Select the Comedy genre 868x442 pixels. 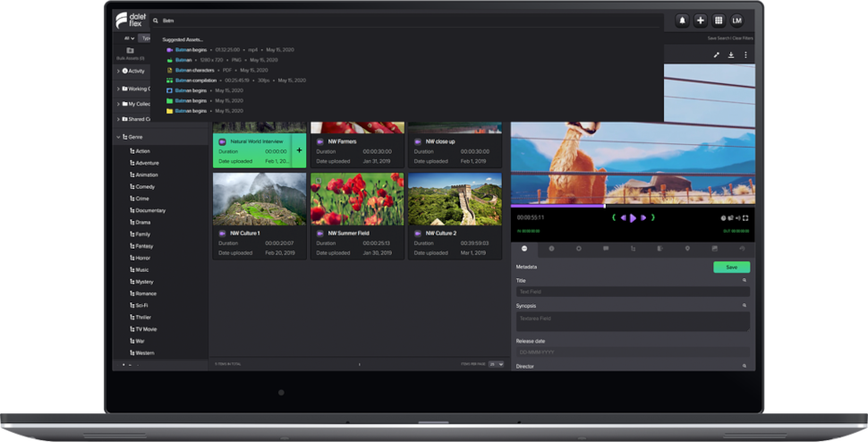[x=142, y=186]
